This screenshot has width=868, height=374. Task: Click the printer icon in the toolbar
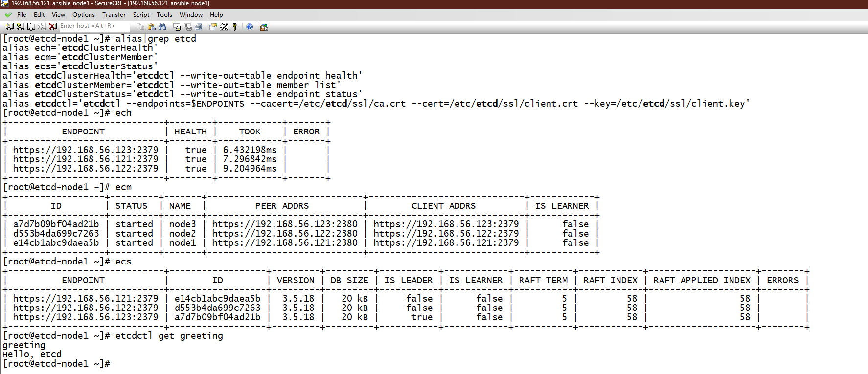pyautogui.click(x=199, y=27)
